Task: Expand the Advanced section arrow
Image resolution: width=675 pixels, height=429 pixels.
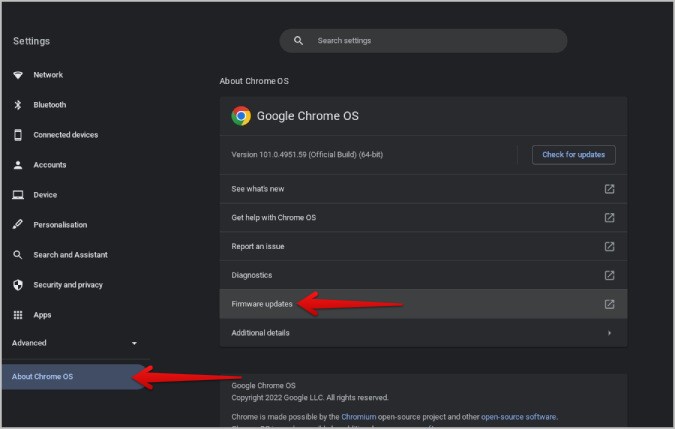Action: click(134, 343)
